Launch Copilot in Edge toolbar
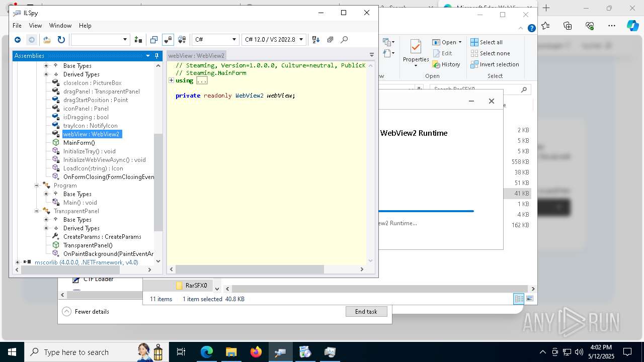Viewport: 644px width, 362px height. click(632, 26)
